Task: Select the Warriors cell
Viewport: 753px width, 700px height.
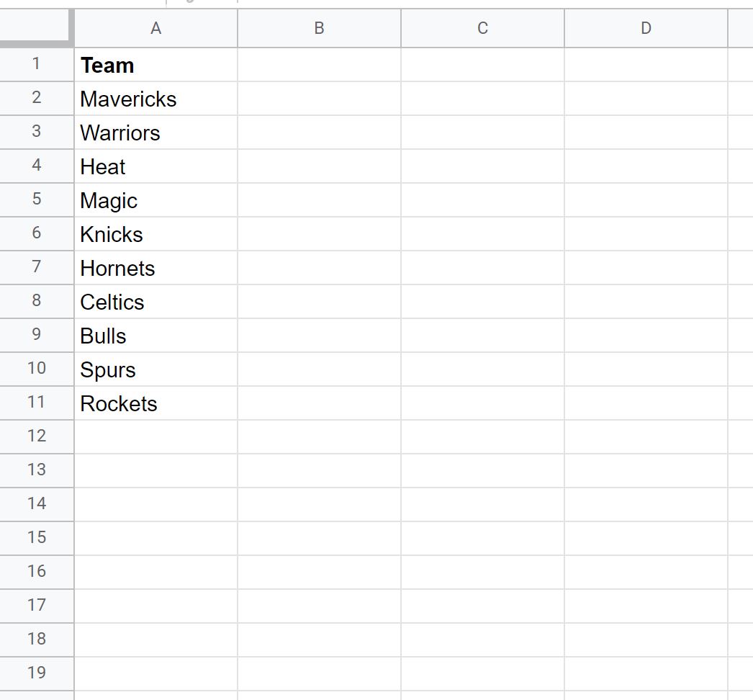Action: coord(156,133)
